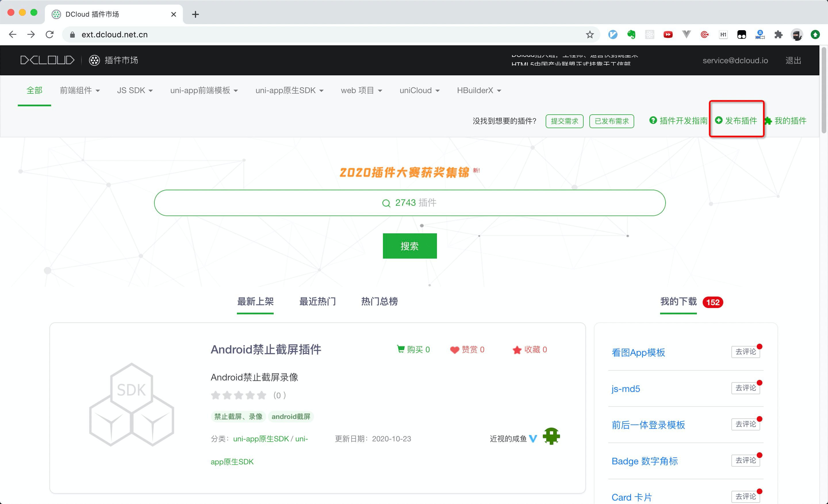Open the Evernote elephant extension icon
The height and width of the screenshot is (504, 828).
tap(631, 34)
